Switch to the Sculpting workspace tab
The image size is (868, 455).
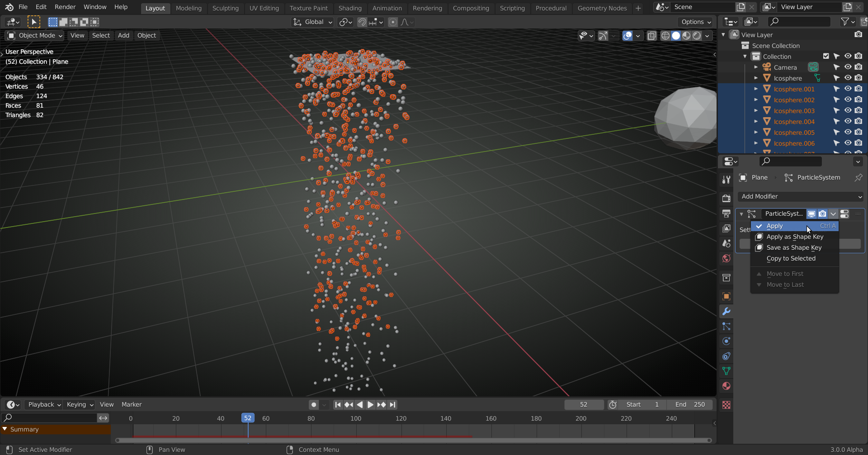point(225,8)
